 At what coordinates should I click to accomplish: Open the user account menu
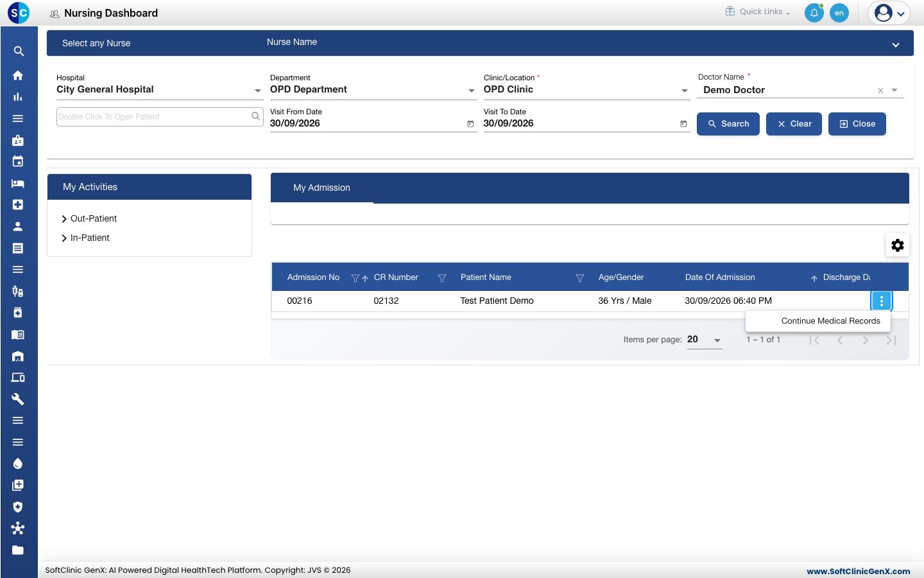(x=889, y=13)
